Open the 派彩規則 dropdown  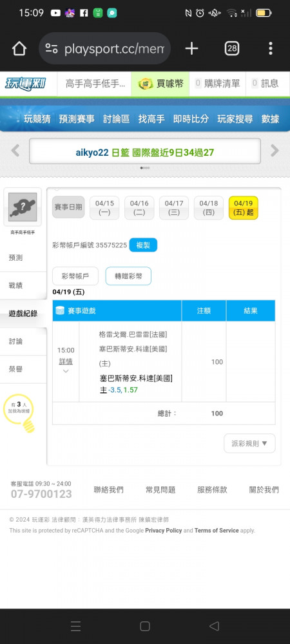click(249, 444)
